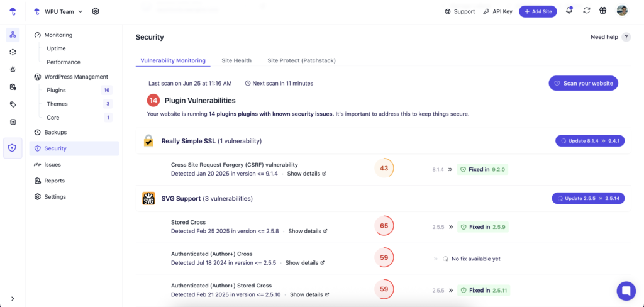Open the WPU Team dropdown
The width and height of the screenshot is (644, 307).
(x=59, y=11)
